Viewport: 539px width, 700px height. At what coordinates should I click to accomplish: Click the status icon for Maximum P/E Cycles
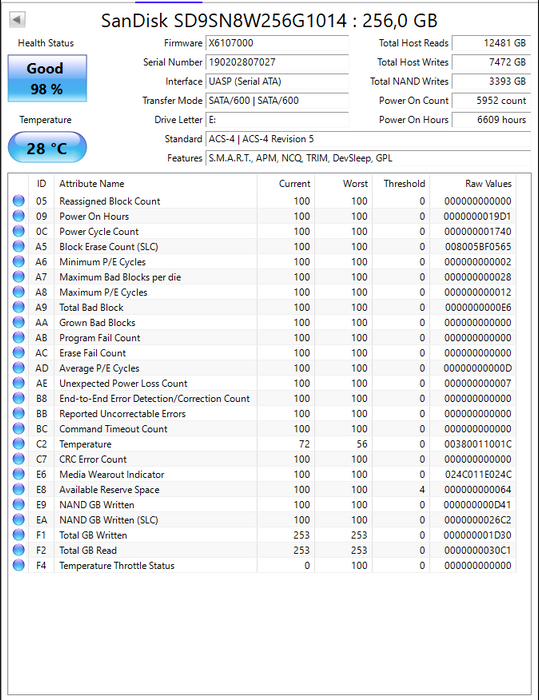pos(19,292)
